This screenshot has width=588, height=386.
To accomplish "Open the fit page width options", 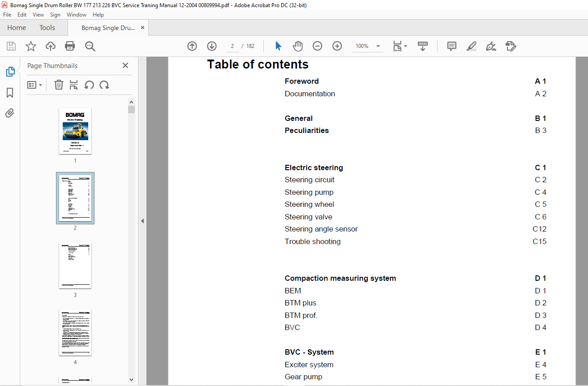I will point(400,46).
